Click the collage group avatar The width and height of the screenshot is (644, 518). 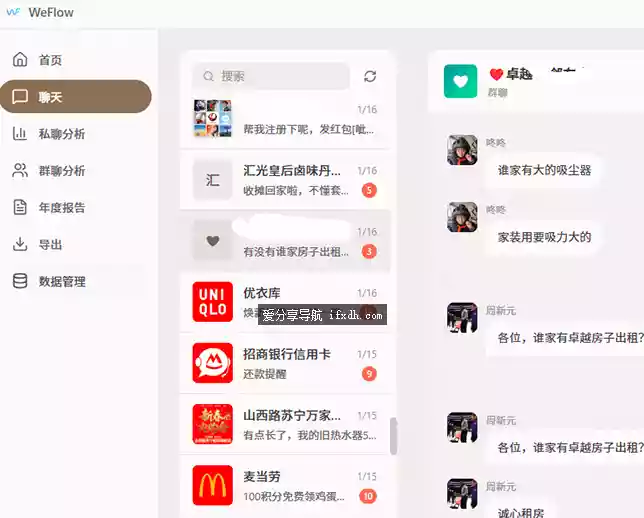coord(212,118)
